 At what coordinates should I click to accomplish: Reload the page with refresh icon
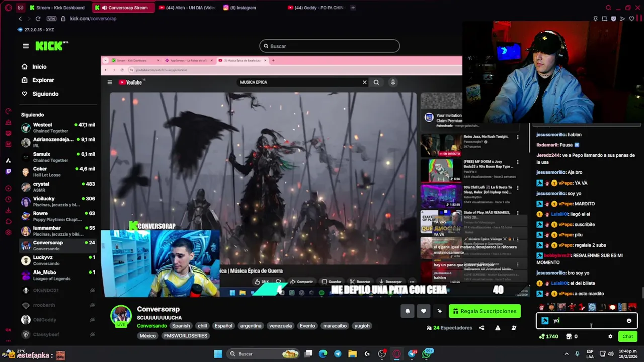[38, 19]
